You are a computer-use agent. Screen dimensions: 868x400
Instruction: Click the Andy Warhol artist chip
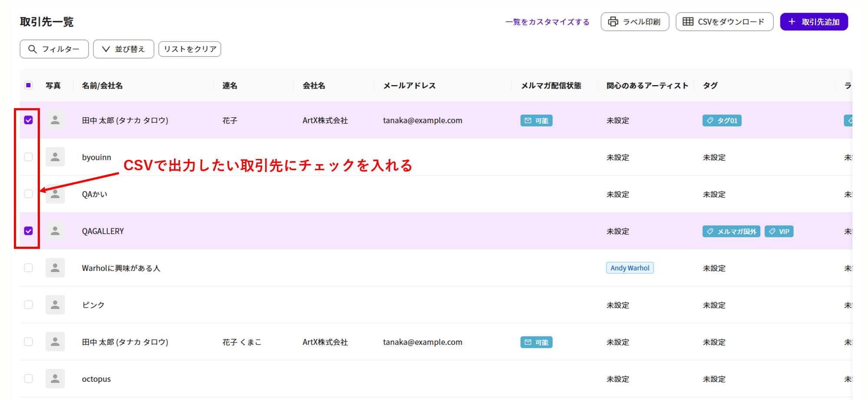pyautogui.click(x=630, y=268)
